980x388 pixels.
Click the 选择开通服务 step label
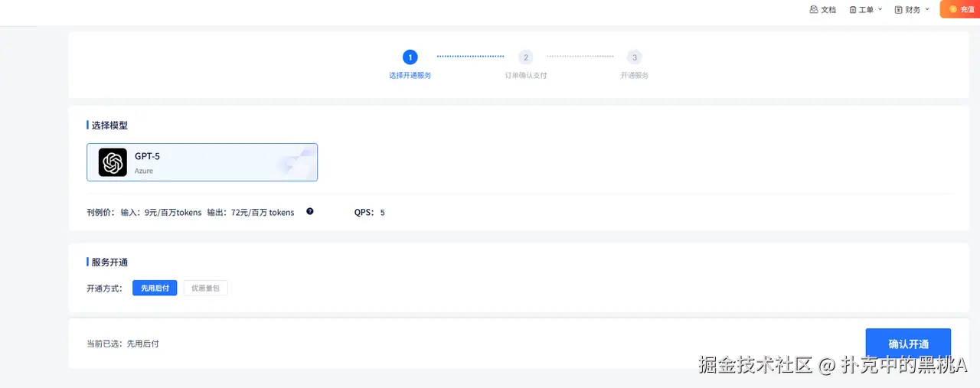point(410,76)
